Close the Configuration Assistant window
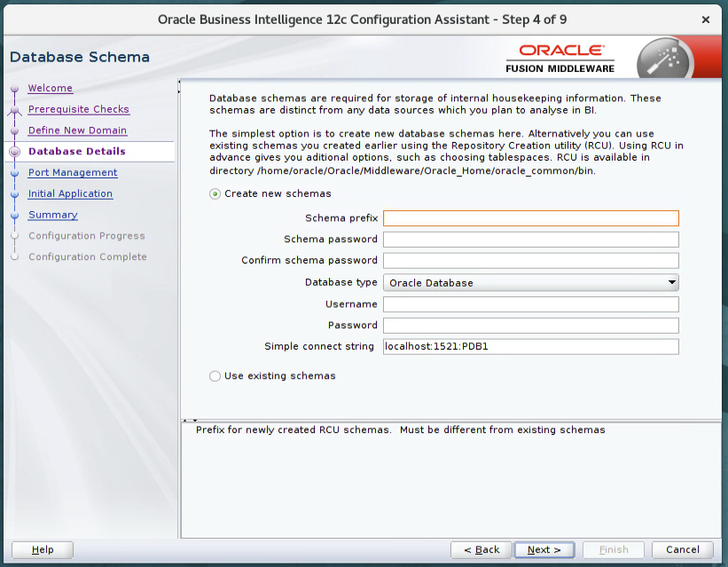This screenshot has height=567, width=728. tap(706, 20)
